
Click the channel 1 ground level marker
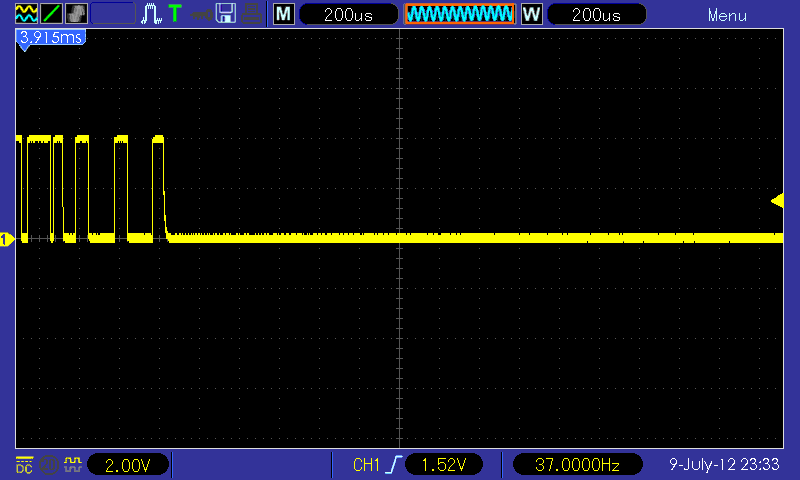coord(7,239)
